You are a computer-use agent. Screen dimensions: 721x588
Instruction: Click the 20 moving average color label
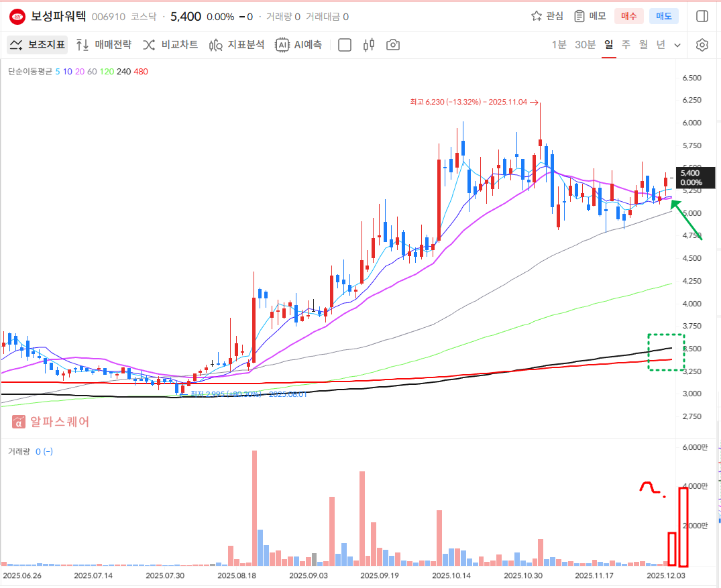click(80, 71)
